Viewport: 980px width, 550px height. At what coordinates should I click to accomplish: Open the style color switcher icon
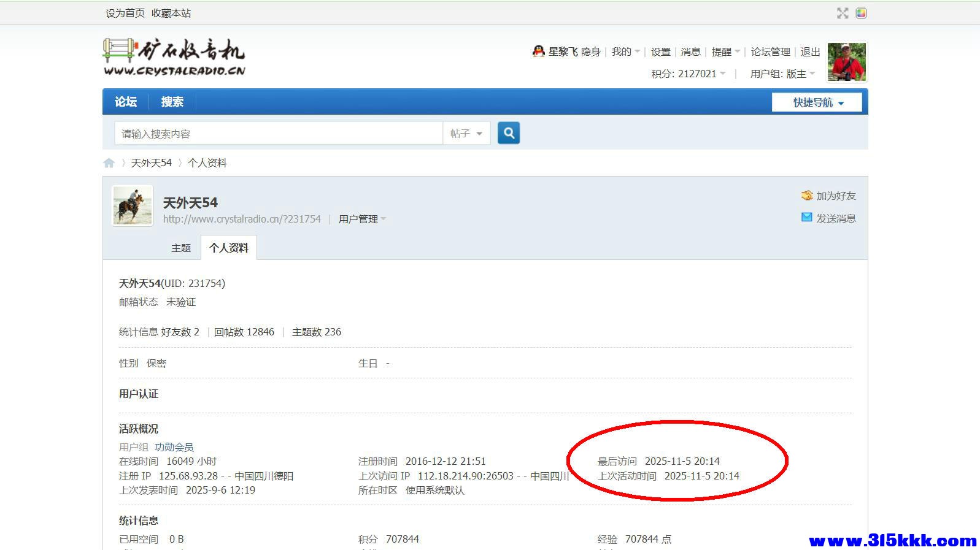pos(861,13)
